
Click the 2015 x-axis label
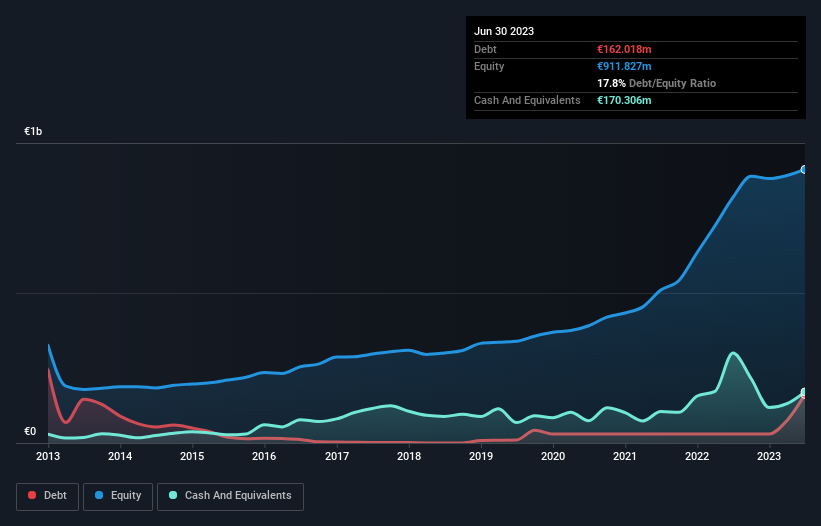(x=192, y=456)
